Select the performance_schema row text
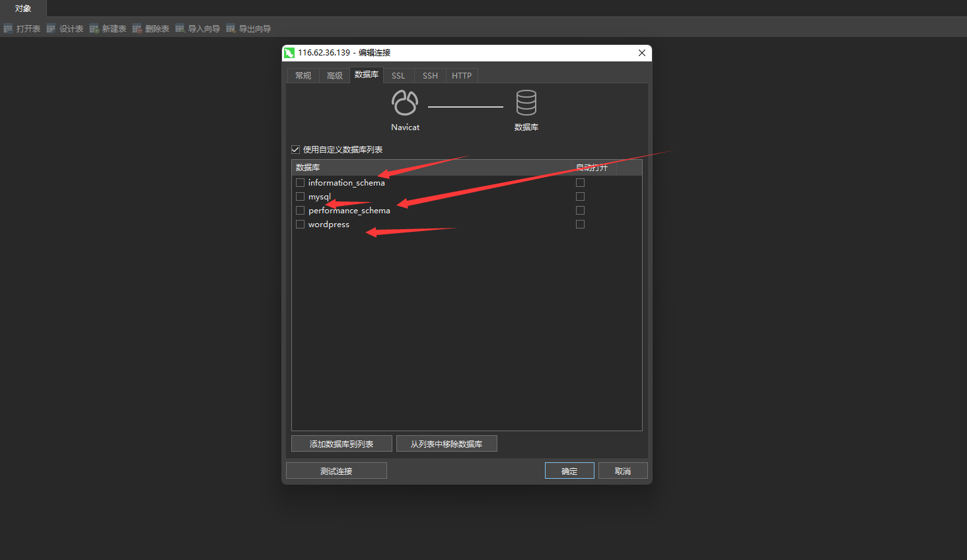 pyautogui.click(x=349, y=211)
